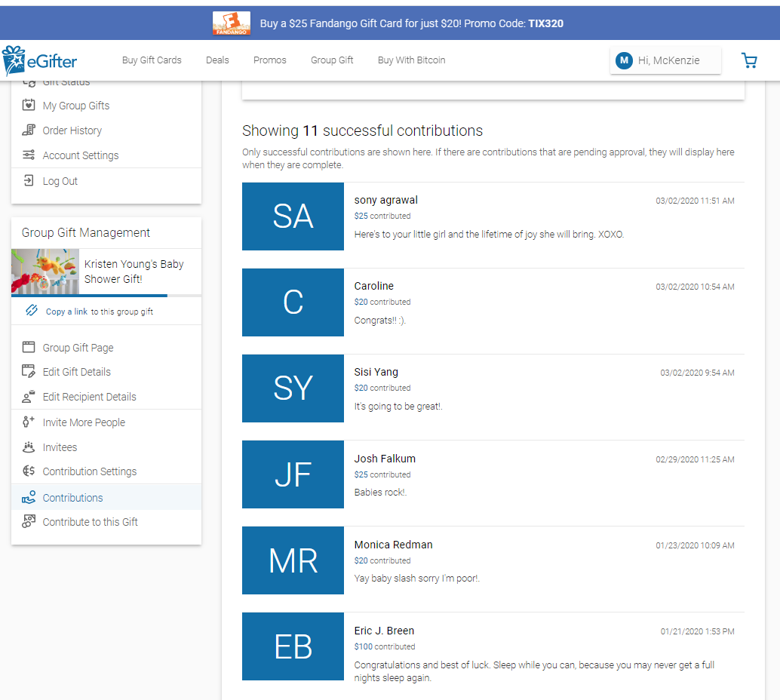
Task: Click contributor name Josh Falkum
Action: [x=385, y=459]
